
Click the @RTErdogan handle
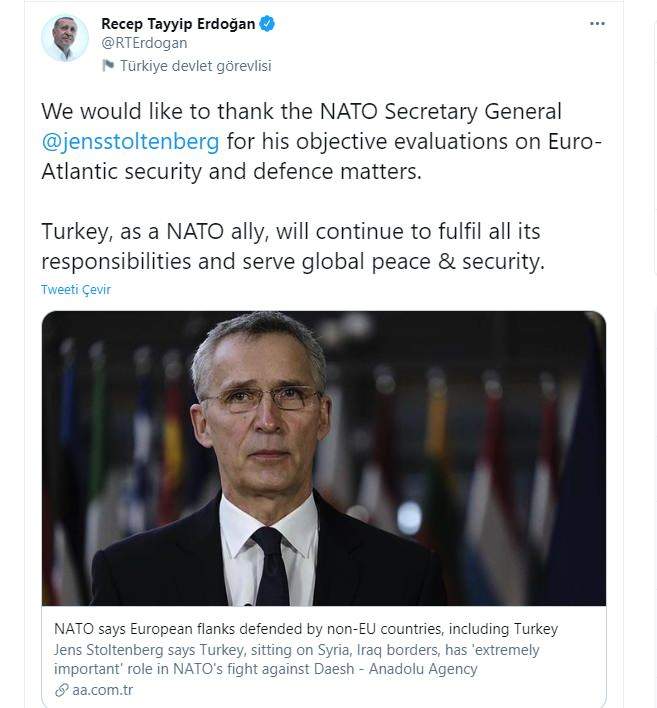144,43
